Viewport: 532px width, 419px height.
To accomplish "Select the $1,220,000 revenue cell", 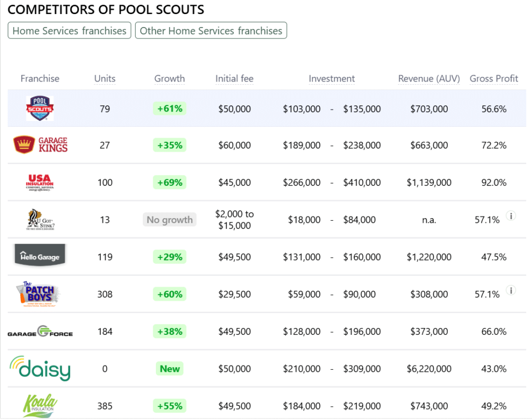I will click(429, 257).
